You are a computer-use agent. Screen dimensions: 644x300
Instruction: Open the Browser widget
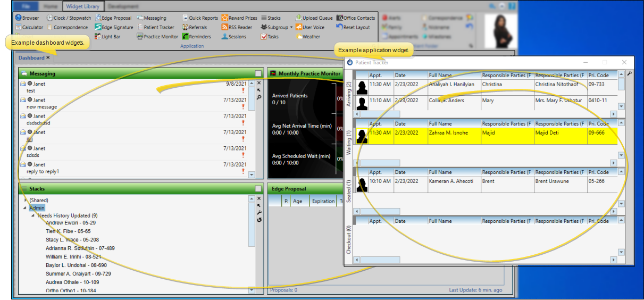pos(27,18)
